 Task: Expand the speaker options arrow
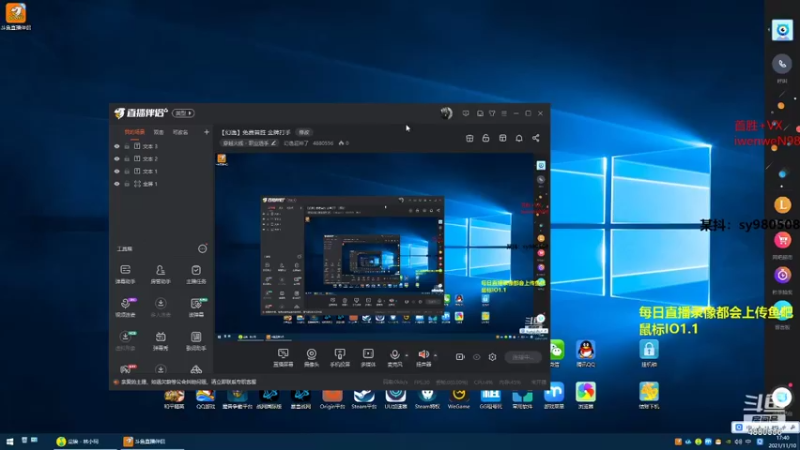pyautogui.click(x=435, y=355)
